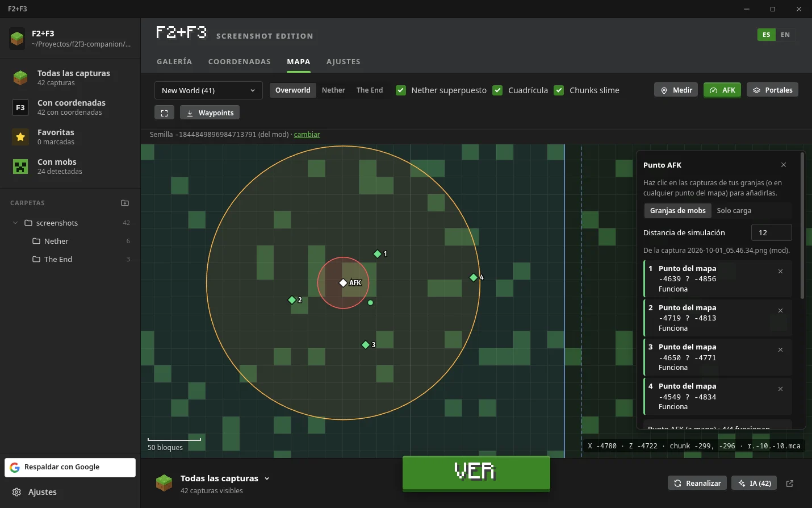The height and width of the screenshot is (508, 812).
Task: Click the new folder icon beside CARPETAS
Action: tap(125, 203)
